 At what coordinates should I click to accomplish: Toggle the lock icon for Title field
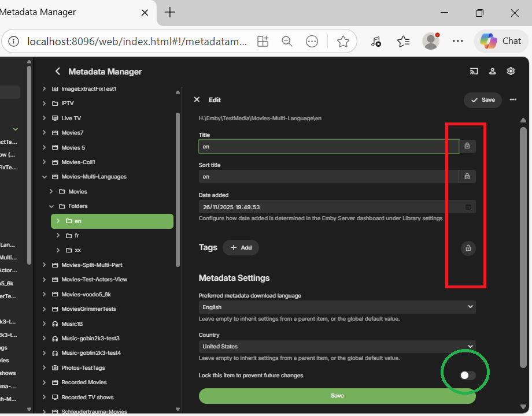pyautogui.click(x=467, y=146)
